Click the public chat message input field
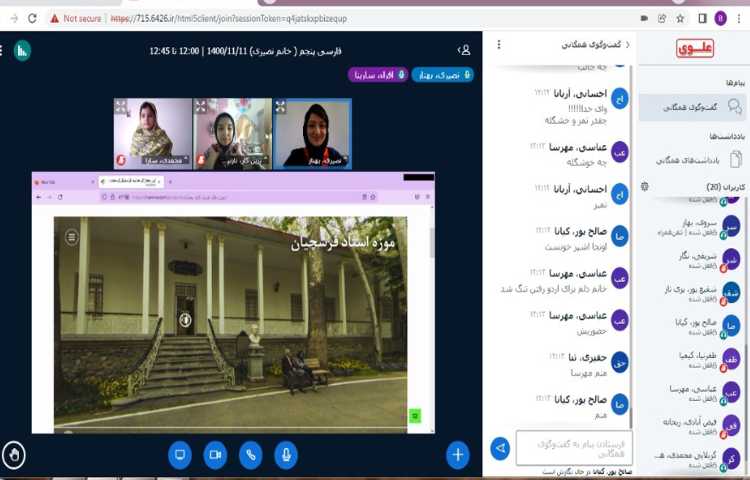Screen dimensions: 750x480 [574, 448]
